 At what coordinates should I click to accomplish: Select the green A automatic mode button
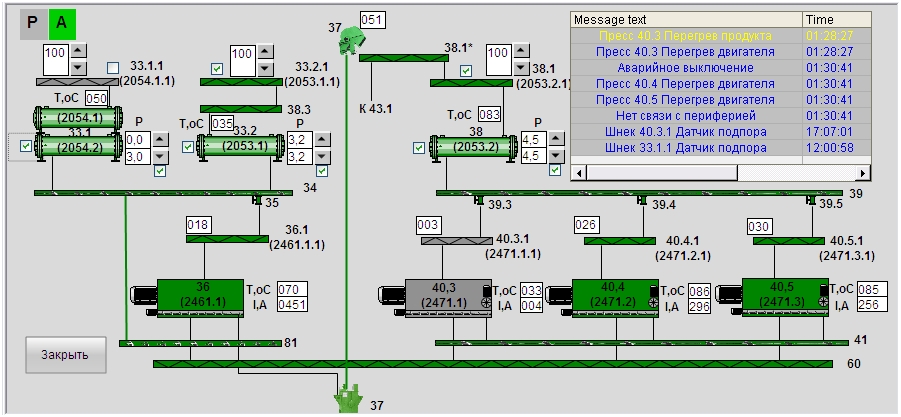[61, 22]
